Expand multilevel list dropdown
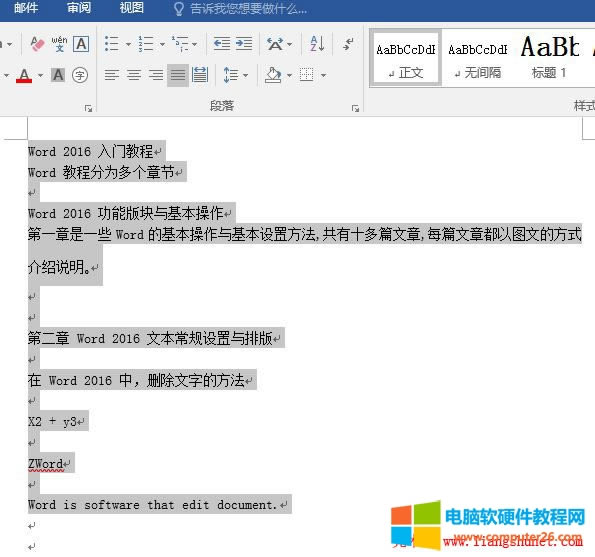 click(194, 44)
